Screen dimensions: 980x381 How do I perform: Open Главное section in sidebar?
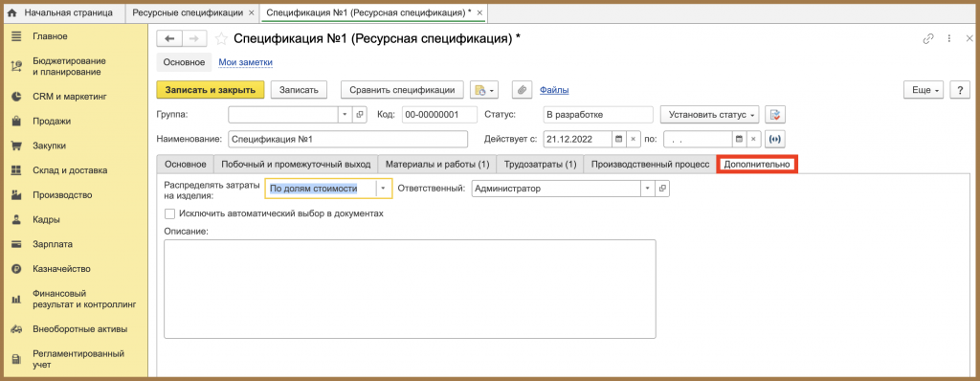50,36
